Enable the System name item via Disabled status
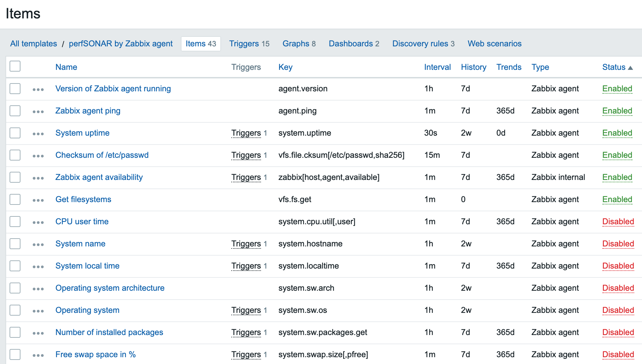This screenshot has width=642, height=364. pyautogui.click(x=618, y=244)
